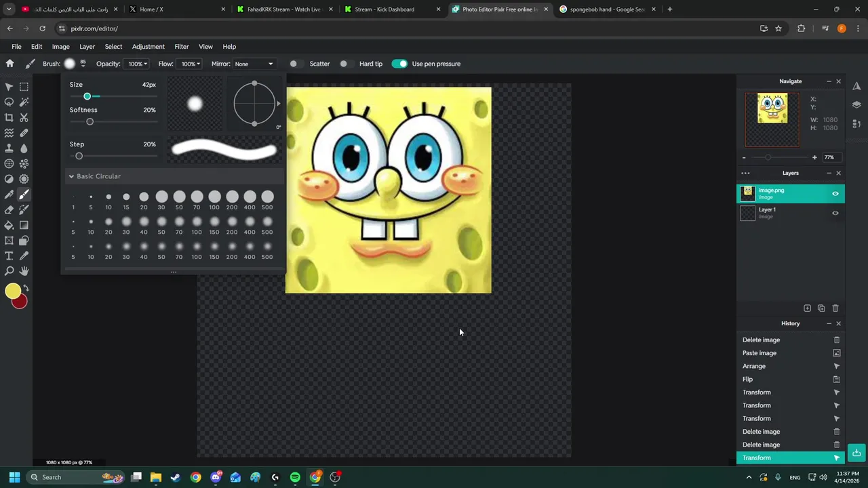Viewport: 868px width, 488px height.
Task: Open the Adjustment menu
Action: click(x=148, y=47)
